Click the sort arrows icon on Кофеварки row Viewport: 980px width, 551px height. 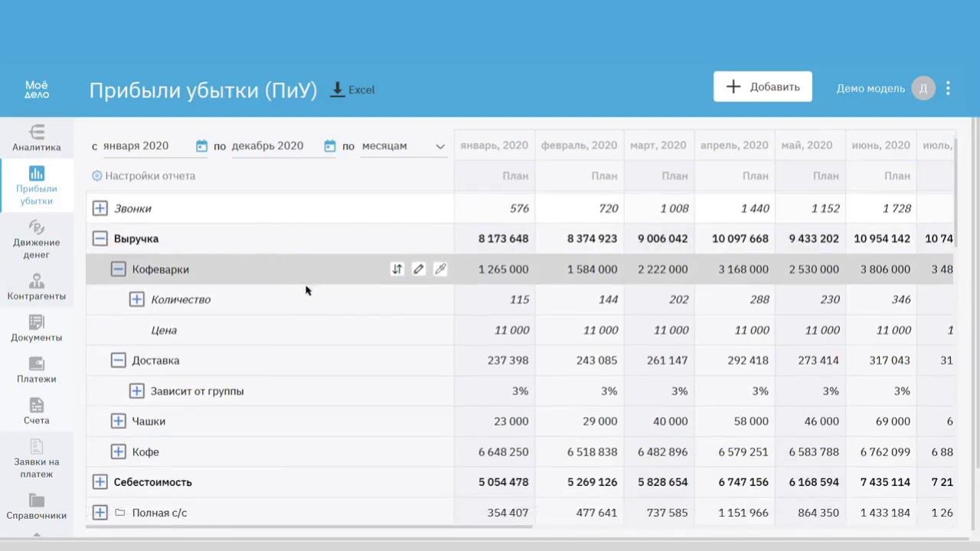tap(397, 269)
